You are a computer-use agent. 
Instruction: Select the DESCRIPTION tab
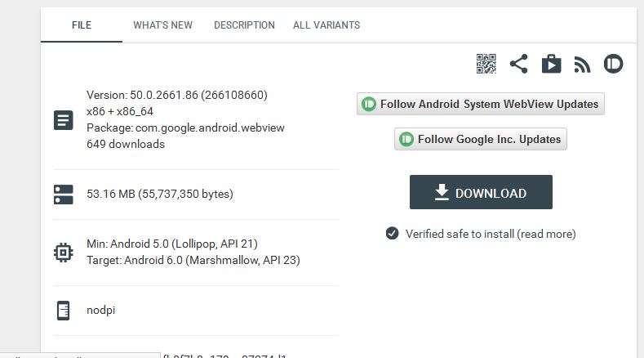(244, 25)
